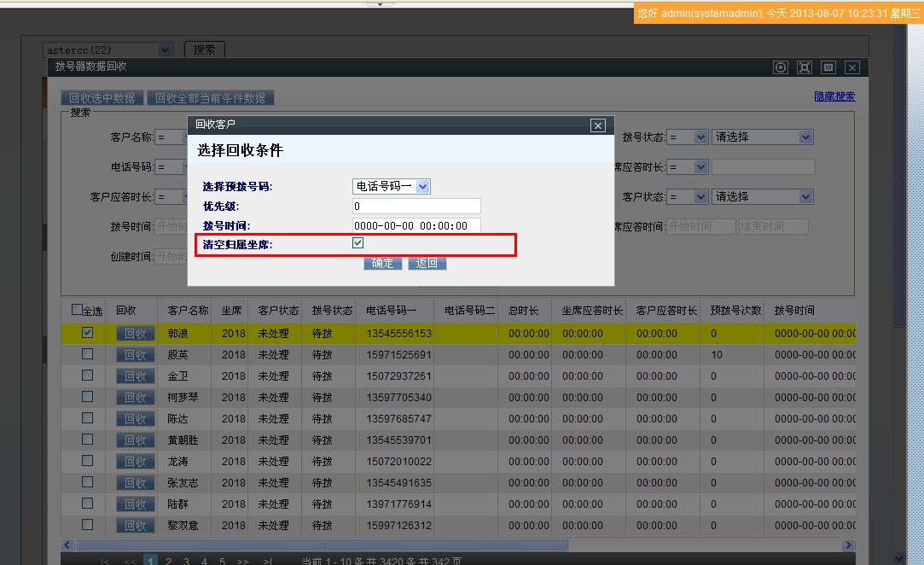
Task: Toggle the 全选 select-all checkbox
Action: click(78, 310)
